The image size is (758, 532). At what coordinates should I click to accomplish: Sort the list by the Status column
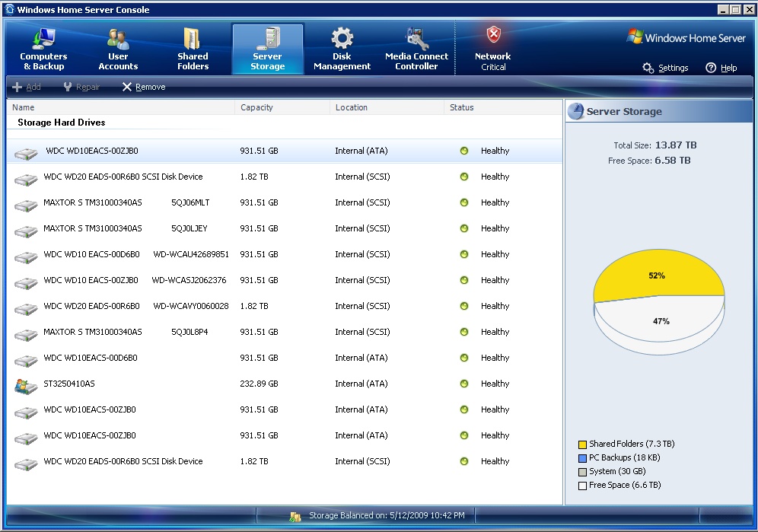(x=461, y=107)
